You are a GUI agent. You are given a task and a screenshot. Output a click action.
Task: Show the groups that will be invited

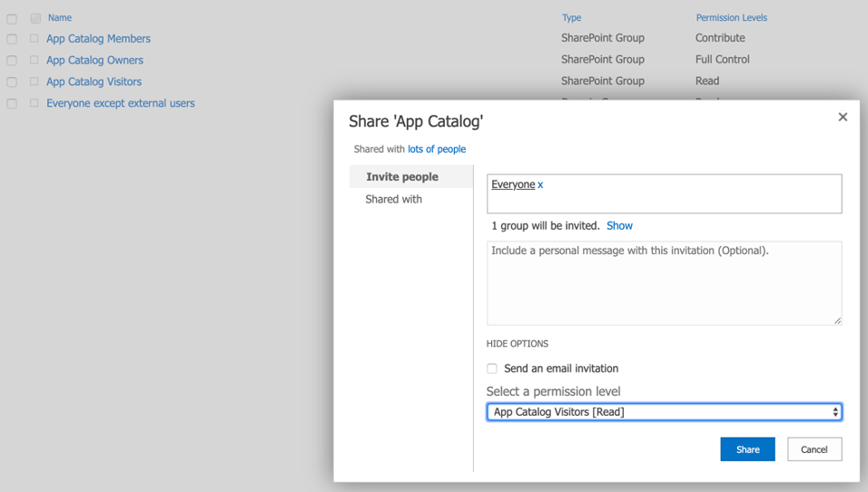[x=619, y=226]
